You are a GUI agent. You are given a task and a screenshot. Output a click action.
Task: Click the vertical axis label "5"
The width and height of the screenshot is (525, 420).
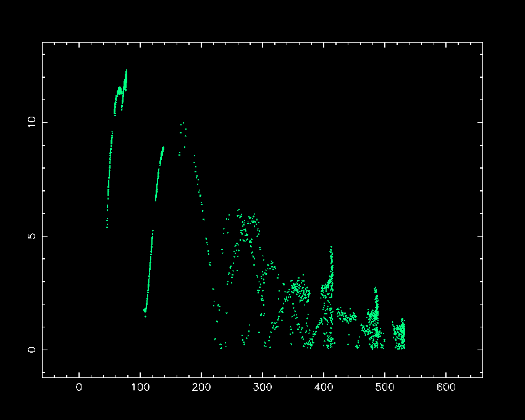(x=31, y=236)
